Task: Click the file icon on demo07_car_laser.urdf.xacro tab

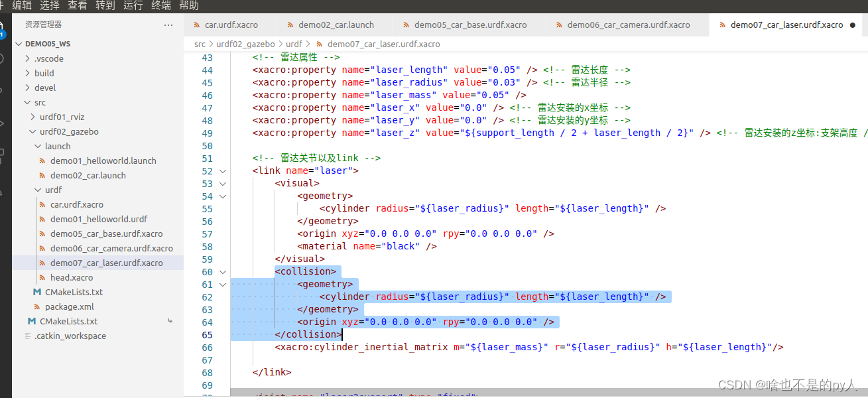Action: [721, 25]
